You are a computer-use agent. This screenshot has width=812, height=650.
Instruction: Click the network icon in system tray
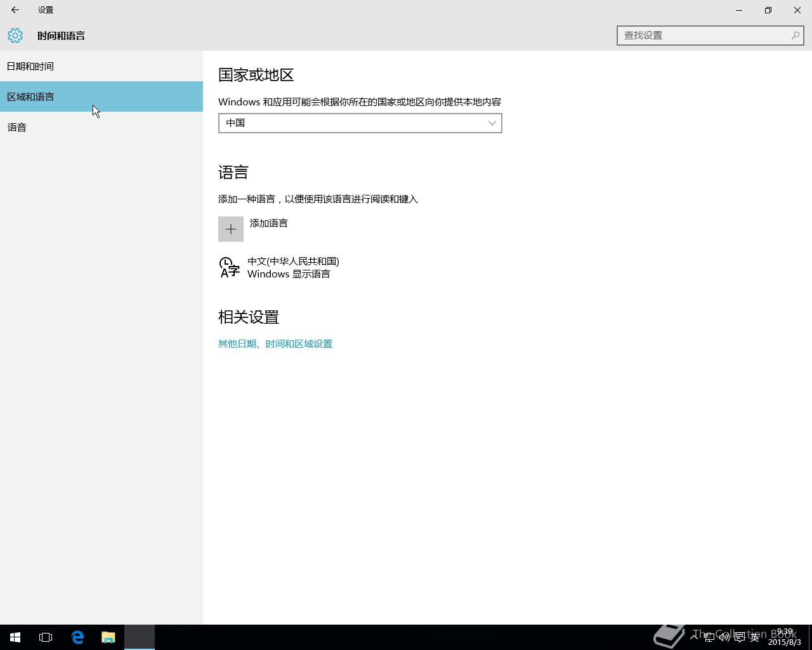tap(709, 637)
